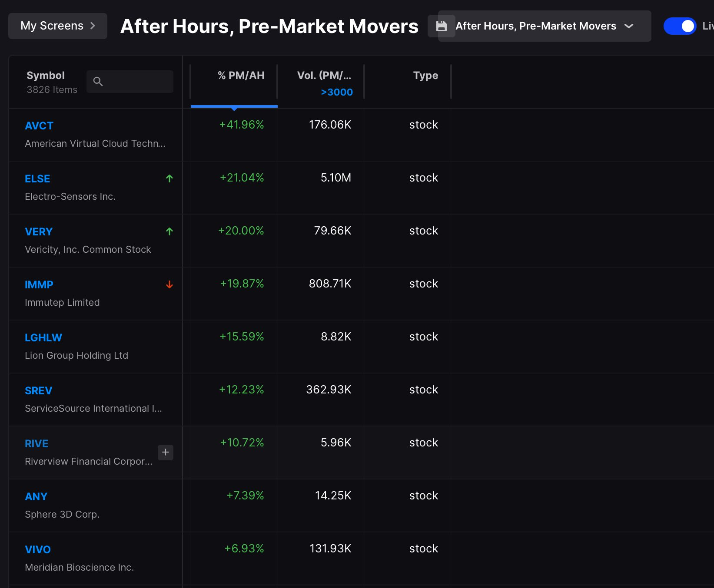Click the search magnifier icon next to Symbol

coord(98,81)
